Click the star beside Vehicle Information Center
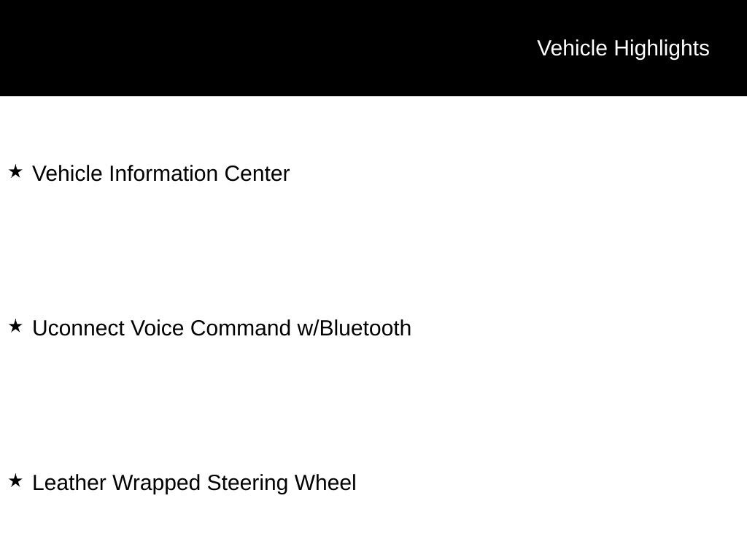 [x=15, y=171]
